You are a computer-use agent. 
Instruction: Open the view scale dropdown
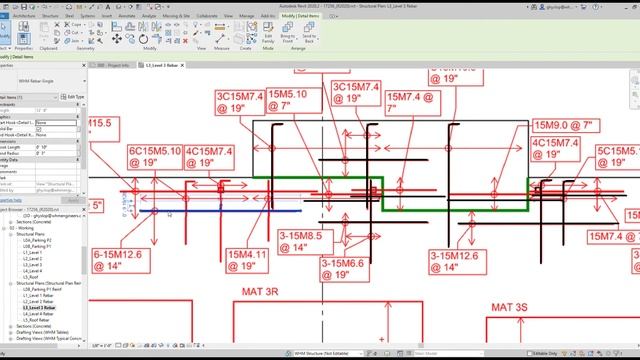point(102,345)
